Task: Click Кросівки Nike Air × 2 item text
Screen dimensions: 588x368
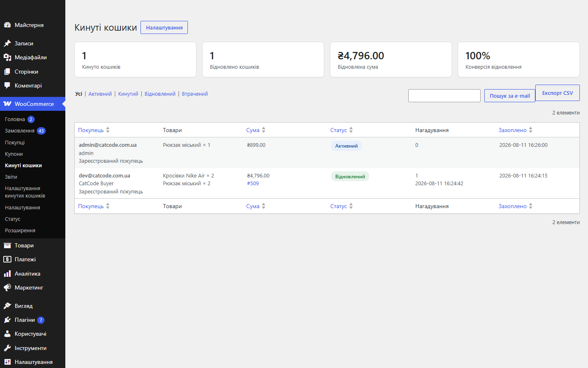Action: coord(188,176)
